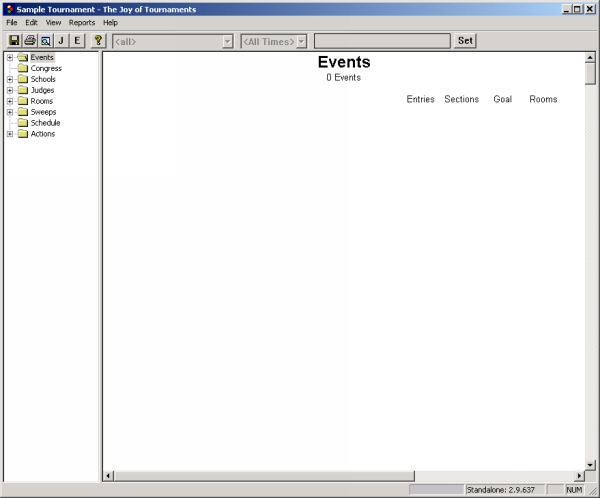Expand the Actions tree node

point(10,134)
